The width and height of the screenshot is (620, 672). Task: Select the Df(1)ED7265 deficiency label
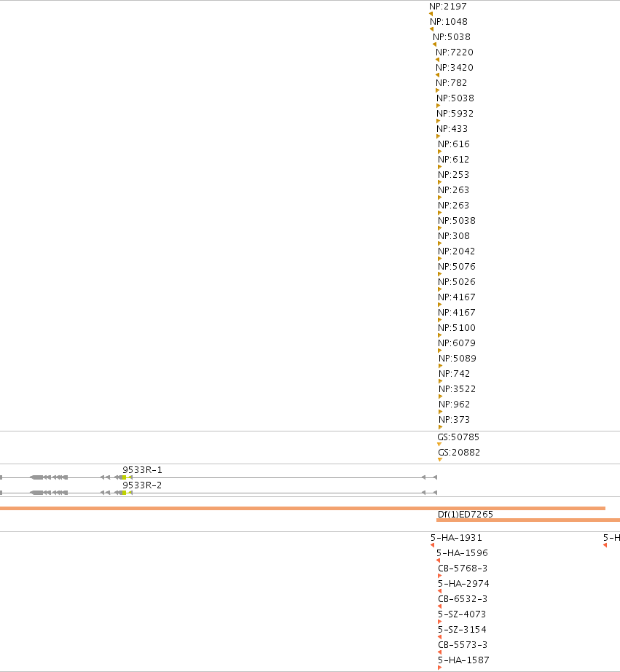pos(466,515)
